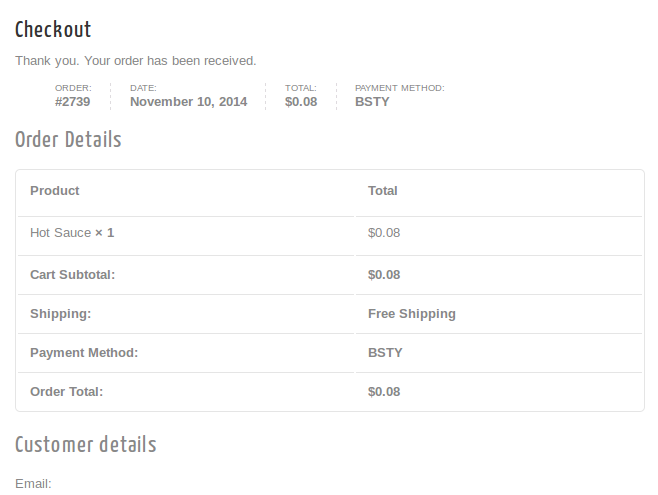
Task: Click the Free Shipping text
Action: pos(412,314)
